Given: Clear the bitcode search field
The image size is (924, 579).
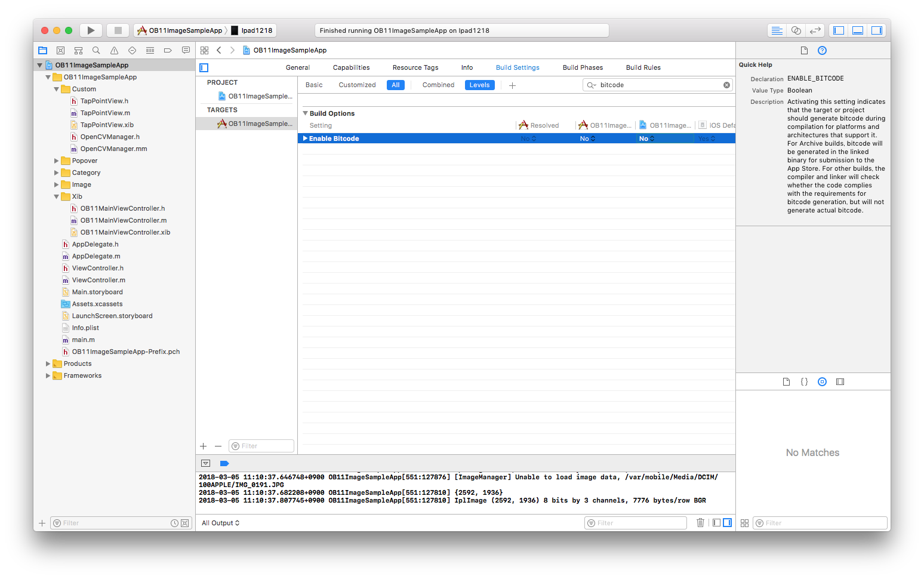Looking at the screenshot, I should point(726,85).
